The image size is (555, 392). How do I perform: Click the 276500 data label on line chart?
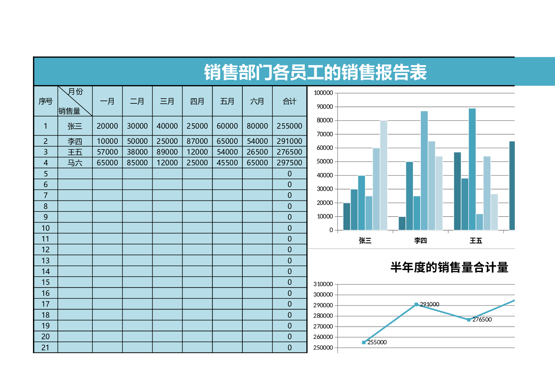click(482, 320)
